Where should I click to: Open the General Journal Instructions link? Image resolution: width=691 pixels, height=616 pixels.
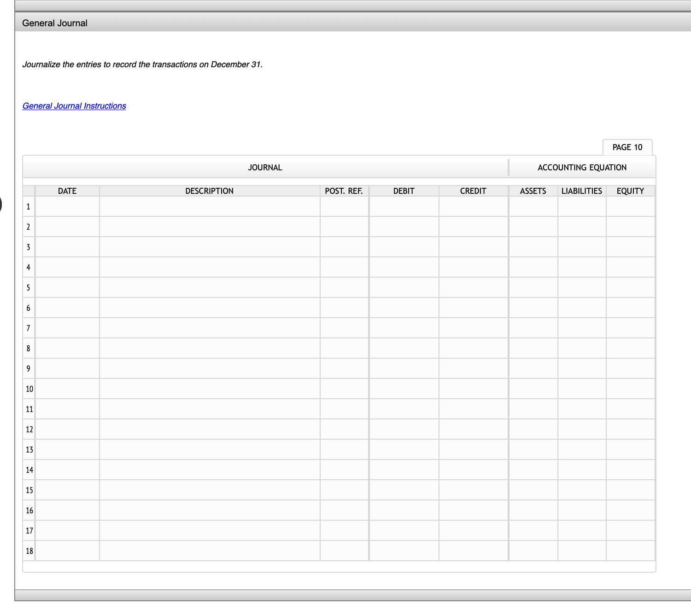[x=74, y=106]
